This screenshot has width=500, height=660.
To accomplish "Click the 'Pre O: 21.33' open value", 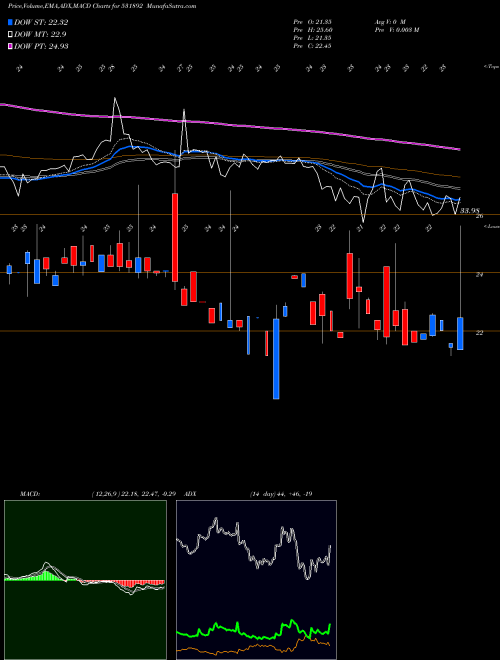I will 311,22.
